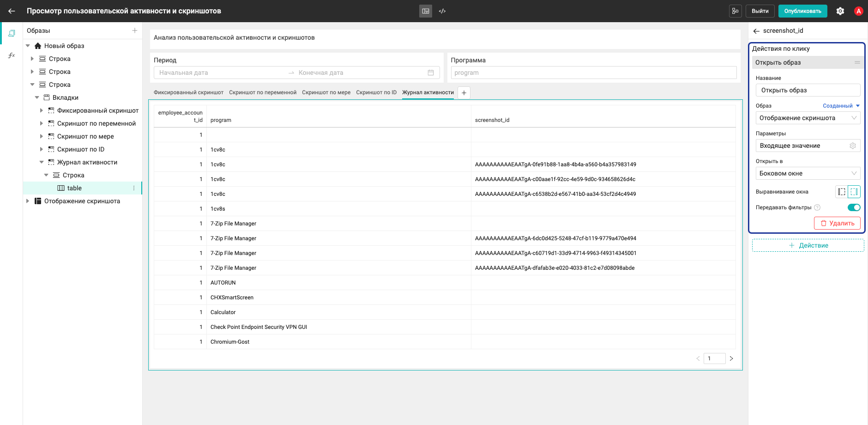Go back using the top-left arrow
The width and height of the screenshot is (868, 425).
tap(12, 11)
